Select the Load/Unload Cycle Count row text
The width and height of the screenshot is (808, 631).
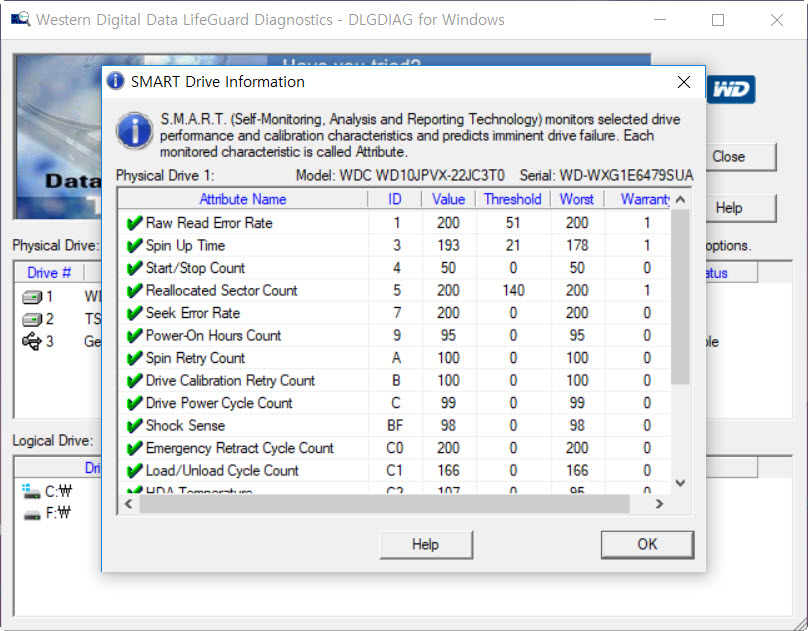[222, 470]
